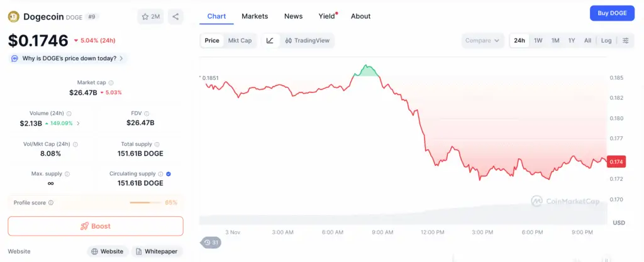Switch to the Markets tab

click(255, 16)
